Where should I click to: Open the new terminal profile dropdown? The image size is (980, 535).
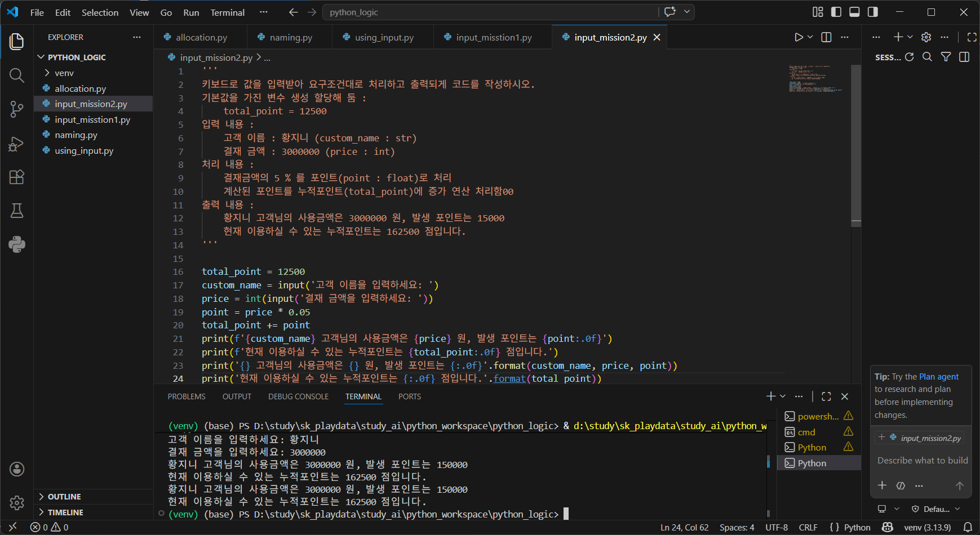783,396
